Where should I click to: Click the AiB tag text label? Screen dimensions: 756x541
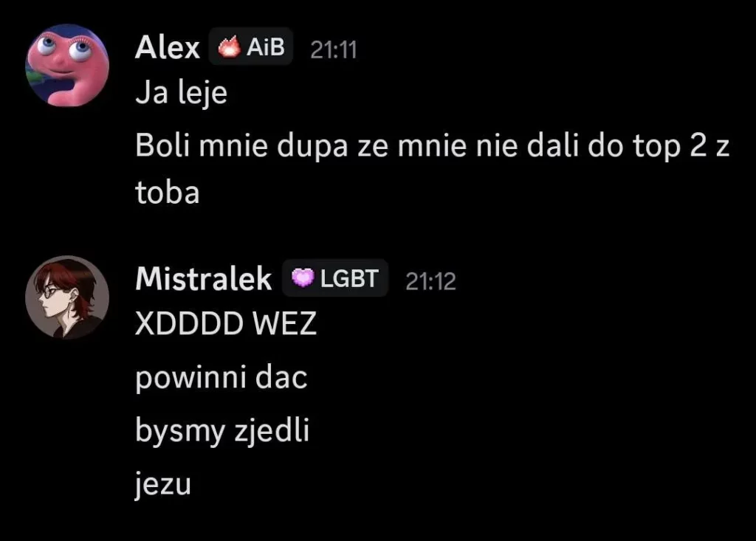pyautogui.click(x=266, y=46)
